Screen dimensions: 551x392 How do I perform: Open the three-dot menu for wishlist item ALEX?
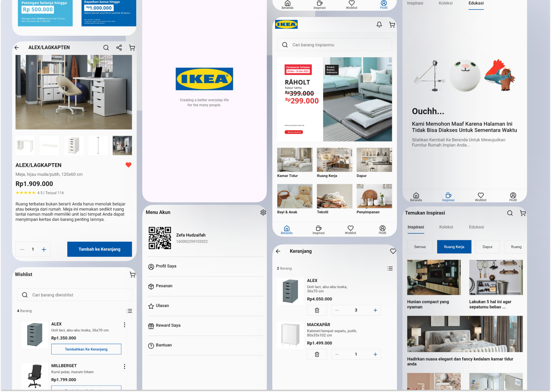tap(124, 325)
